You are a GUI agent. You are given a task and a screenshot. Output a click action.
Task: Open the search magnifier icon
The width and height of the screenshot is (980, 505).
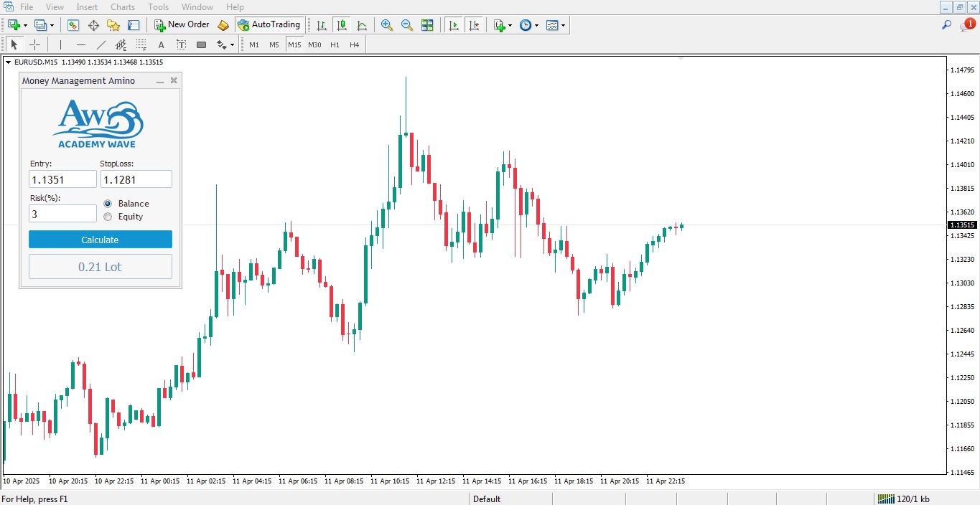[x=946, y=25]
